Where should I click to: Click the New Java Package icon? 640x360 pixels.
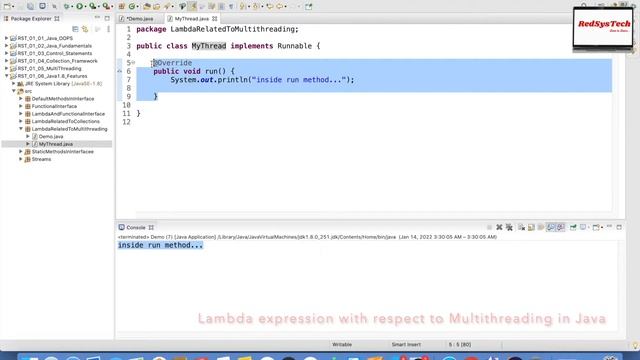coord(122,6)
